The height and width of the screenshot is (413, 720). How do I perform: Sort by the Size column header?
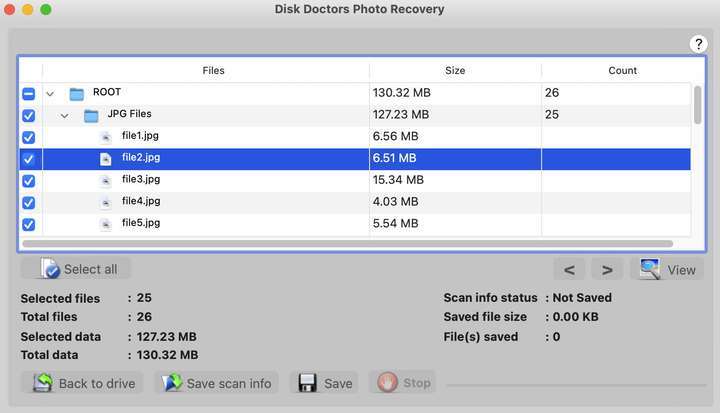point(455,71)
